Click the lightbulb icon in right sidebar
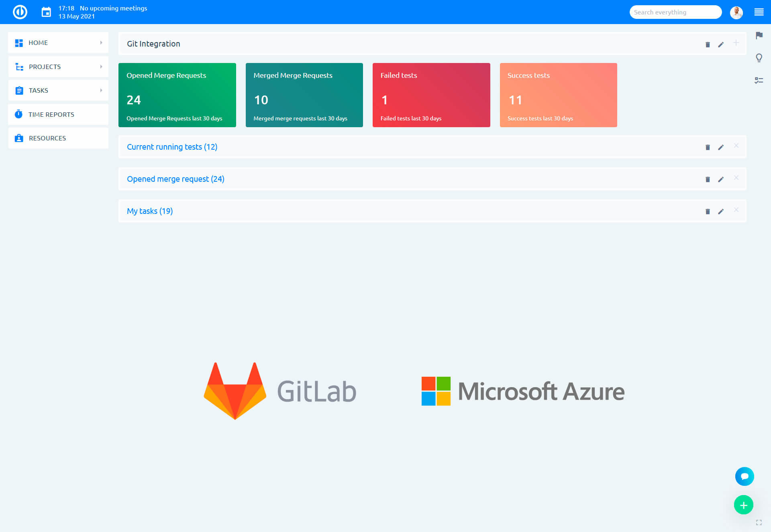 point(759,58)
